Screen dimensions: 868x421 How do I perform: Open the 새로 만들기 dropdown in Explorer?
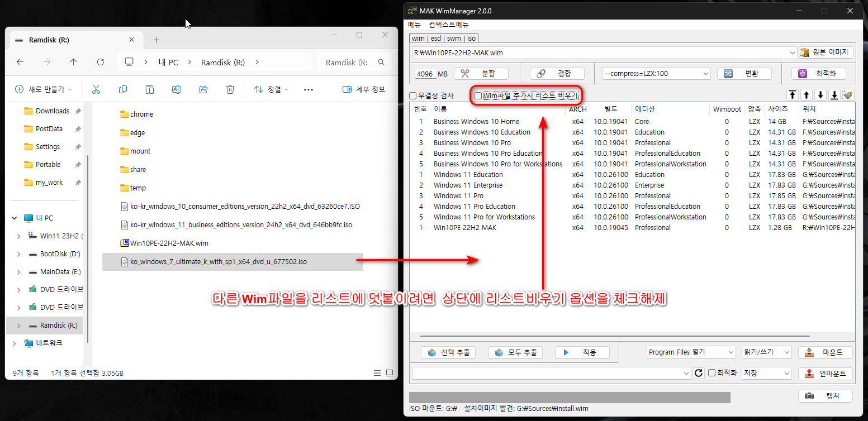click(44, 89)
